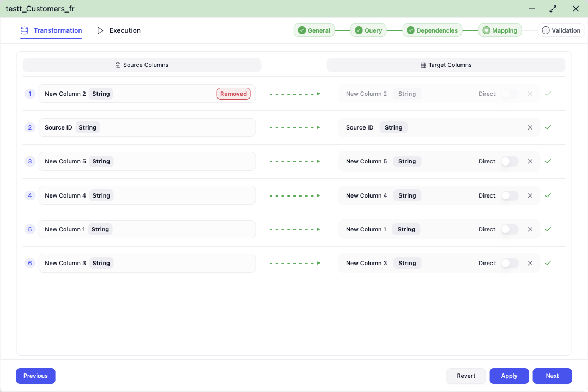Go to the Validation step
Image resolution: width=588 pixels, height=392 pixels.
561,30
